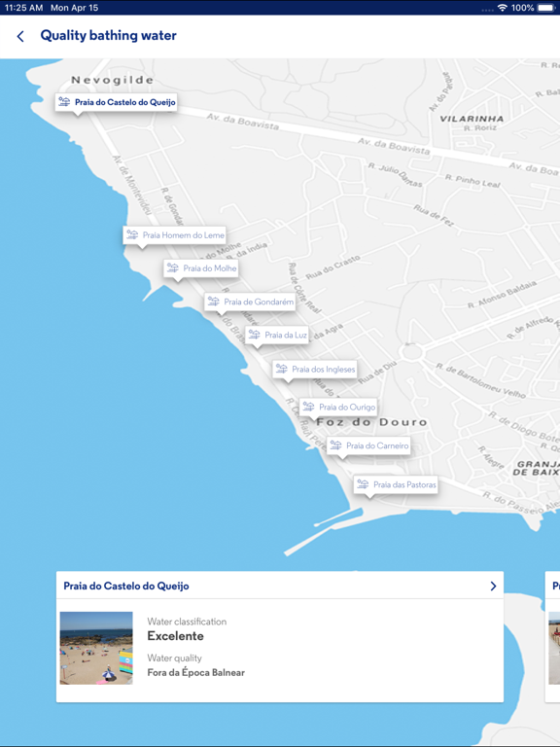Image resolution: width=560 pixels, height=747 pixels.
Task: Tap the beach icon on Praia dos Ingleses marker
Action: pyautogui.click(x=281, y=369)
